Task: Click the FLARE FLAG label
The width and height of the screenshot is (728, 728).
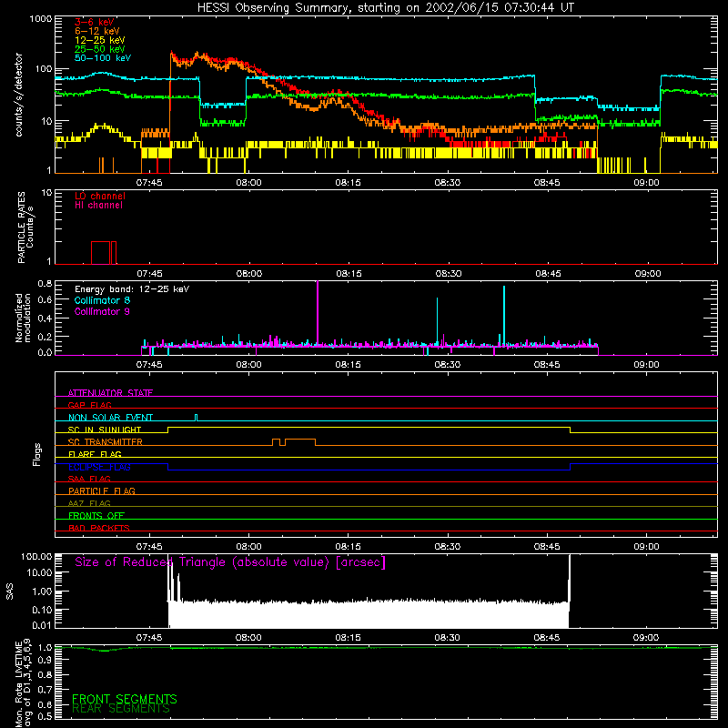Action: pyautogui.click(x=95, y=454)
